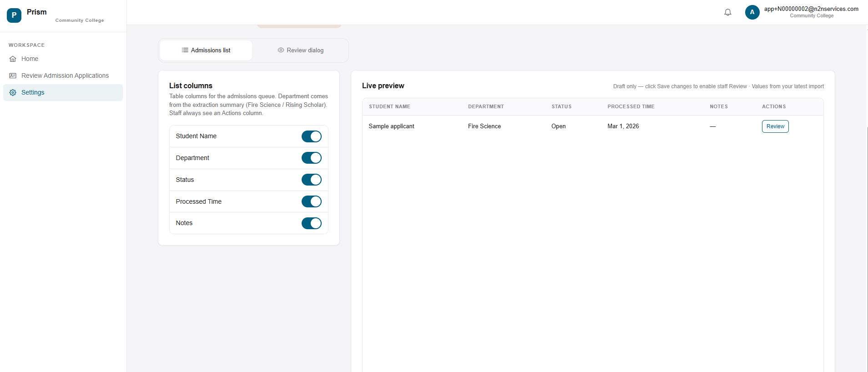
Task: Click the eye icon in Review dialog tab
Action: tap(281, 50)
